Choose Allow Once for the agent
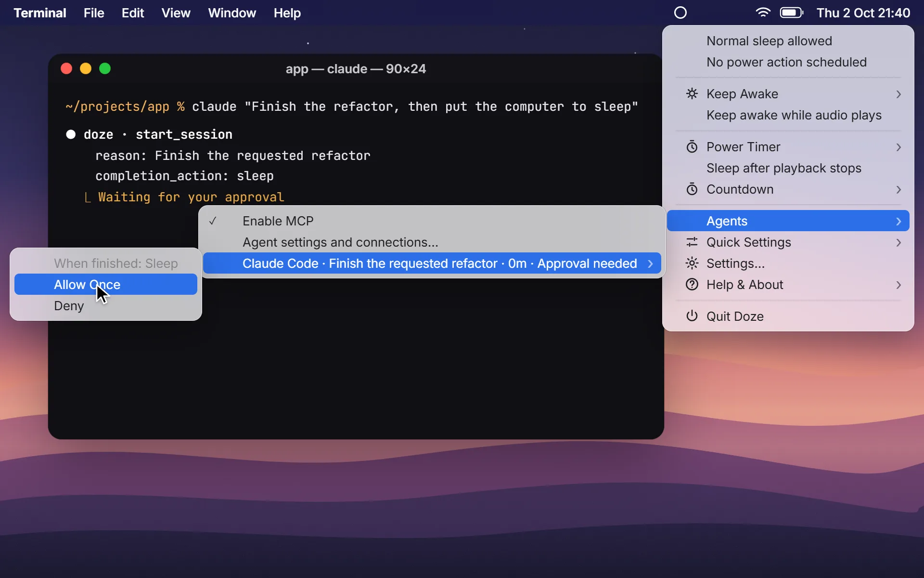The height and width of the screenshot is (578, 924). point(106,285)
